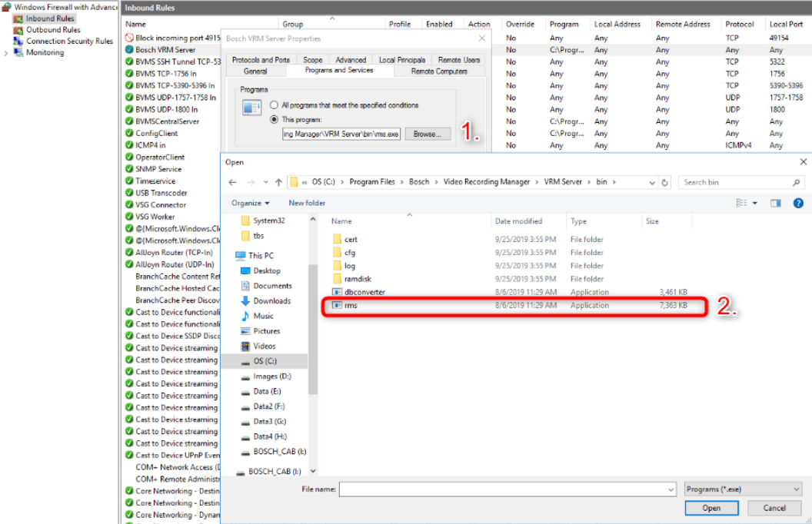Open the Local Principals tab
This screenshot has width=812, height=524.
click(402, 60)
